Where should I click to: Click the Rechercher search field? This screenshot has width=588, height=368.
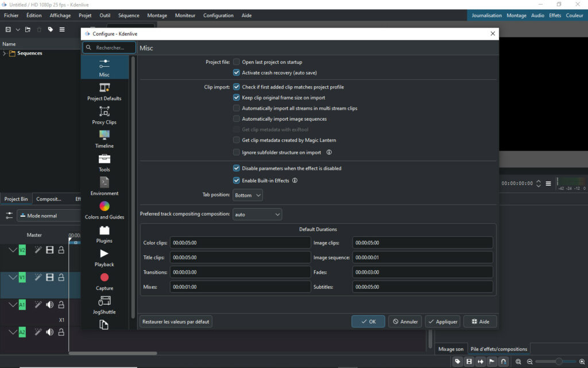(109, 48)
